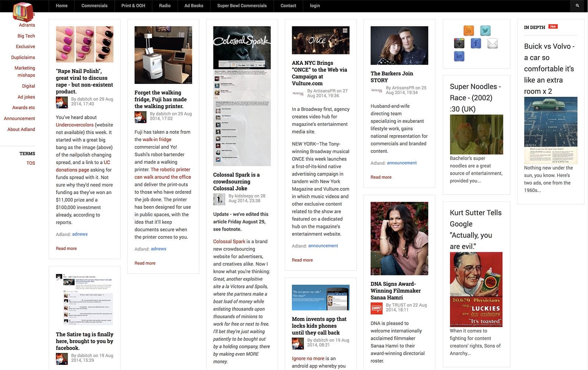Open the walk-in fridge link
Viewport: 588px width, 370px height.
(x=157, y=140)
